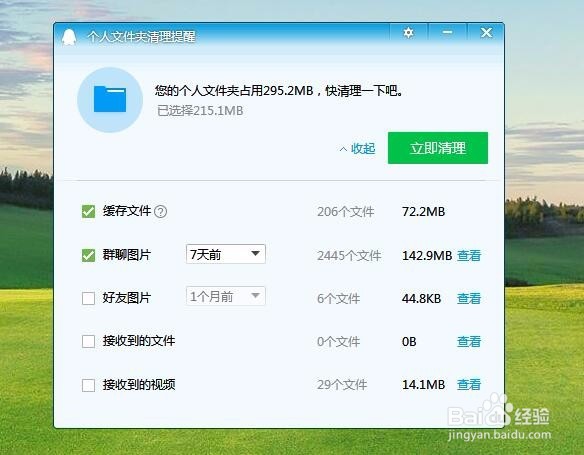Check the 接收到的视频 checkbox
This screenshot has height=455, width=584.
click(88, 385)
